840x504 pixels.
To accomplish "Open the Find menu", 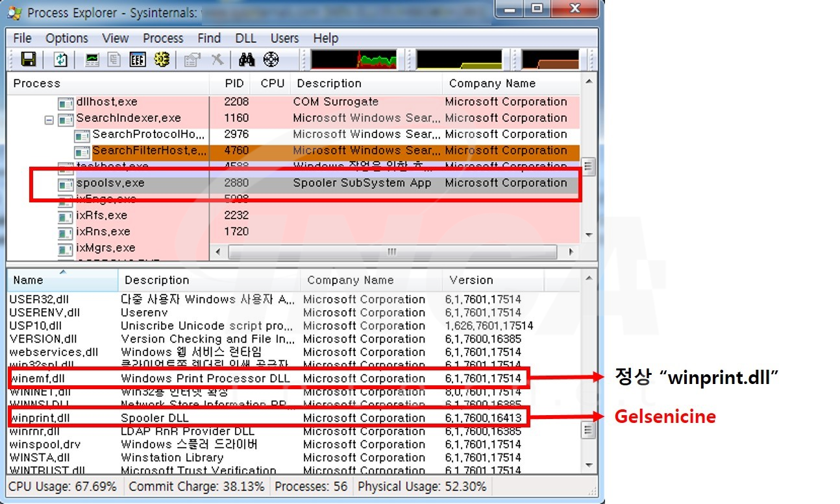I will (x=209, y=38).
